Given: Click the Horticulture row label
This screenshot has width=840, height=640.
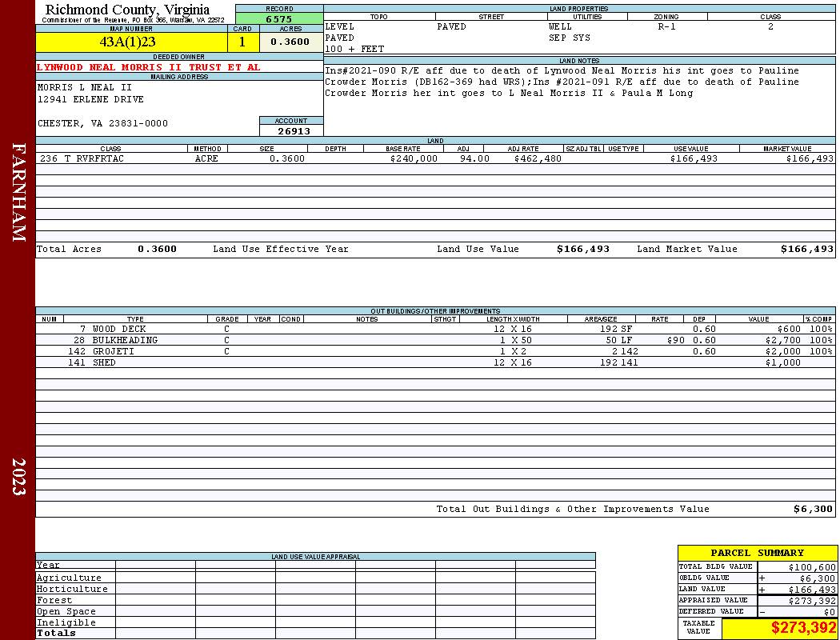Looking at the screenshot, I should pos(72,589).
